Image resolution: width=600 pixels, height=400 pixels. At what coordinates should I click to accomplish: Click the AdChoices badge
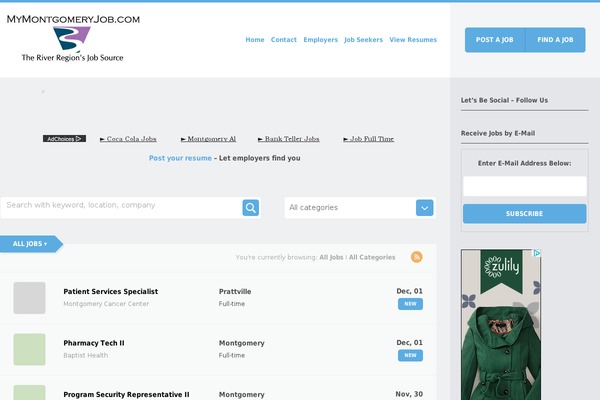64,139
